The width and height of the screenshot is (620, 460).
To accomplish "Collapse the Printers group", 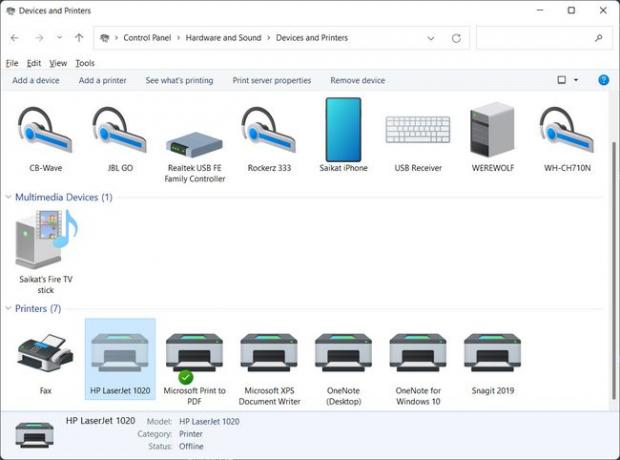I will [x=8, y=308].
